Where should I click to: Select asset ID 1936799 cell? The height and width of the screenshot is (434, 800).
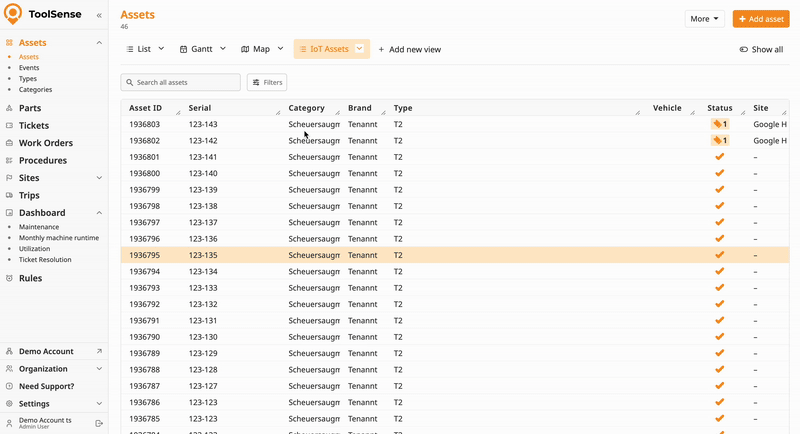click(x=144, y=190)
